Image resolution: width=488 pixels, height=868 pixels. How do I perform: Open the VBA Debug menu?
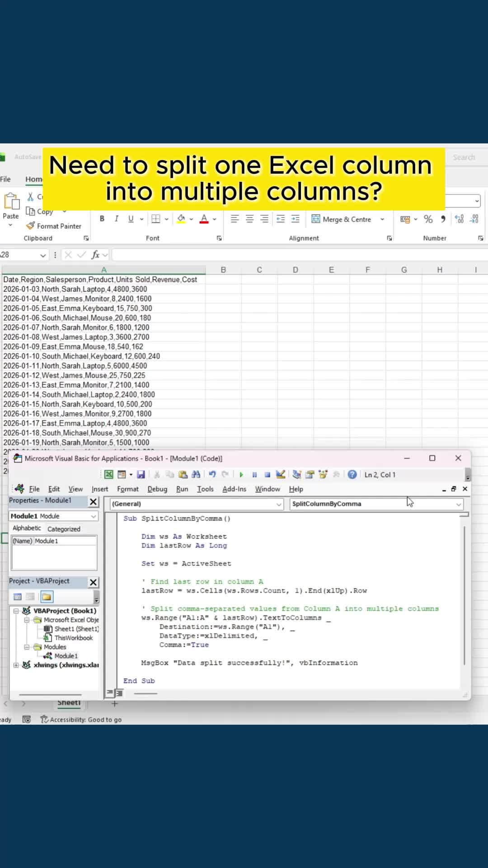(157, 489)
